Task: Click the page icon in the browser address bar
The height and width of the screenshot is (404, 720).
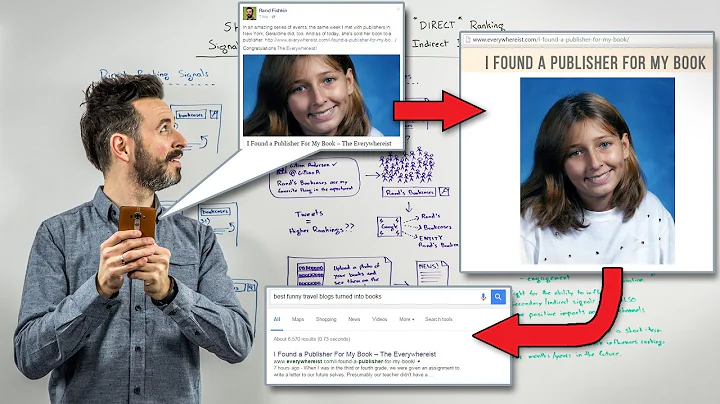Action: coord(467,40)
